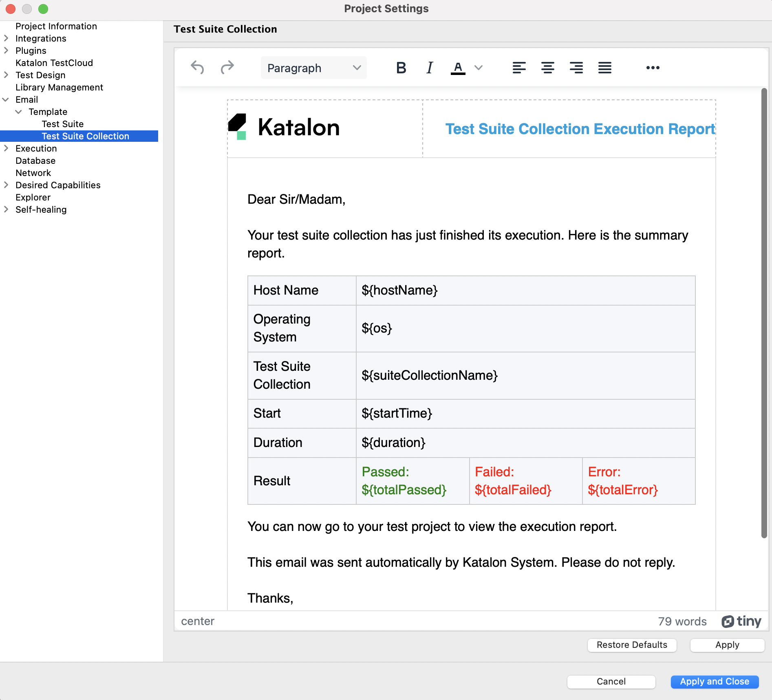Click the ${suiteCollectionName} cell

526,375
